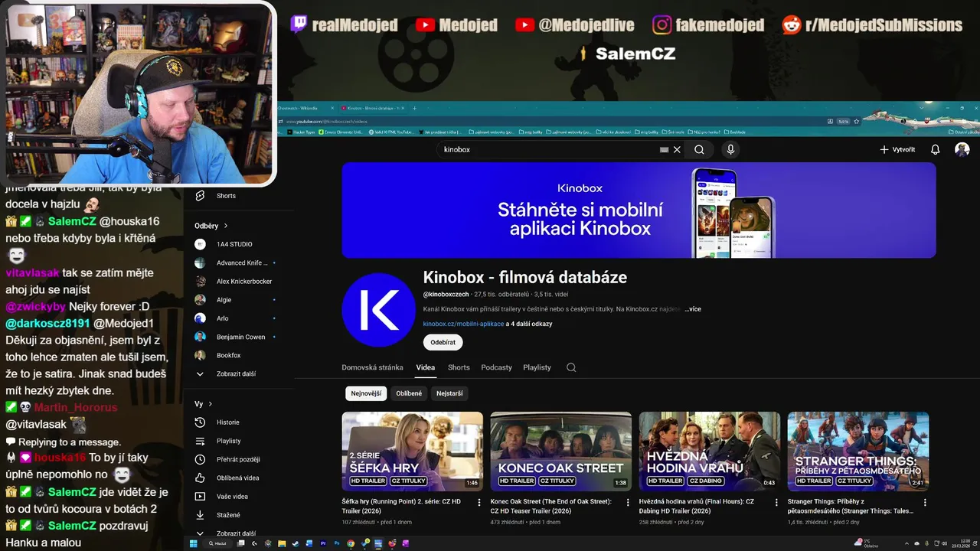Sort videos by Oblíbené
The width and height of the screenshot is (980, 551).
(x=409, y=393)
